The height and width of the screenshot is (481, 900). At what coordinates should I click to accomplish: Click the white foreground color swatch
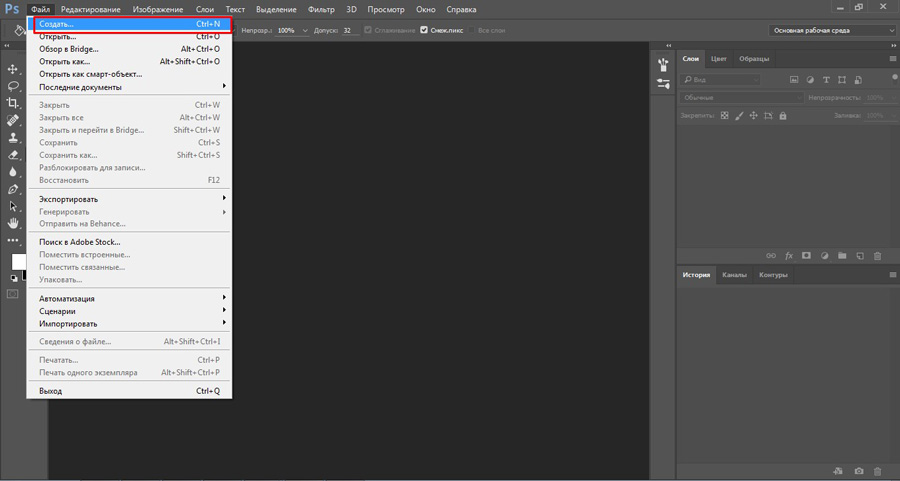click(x=19, y=261)
